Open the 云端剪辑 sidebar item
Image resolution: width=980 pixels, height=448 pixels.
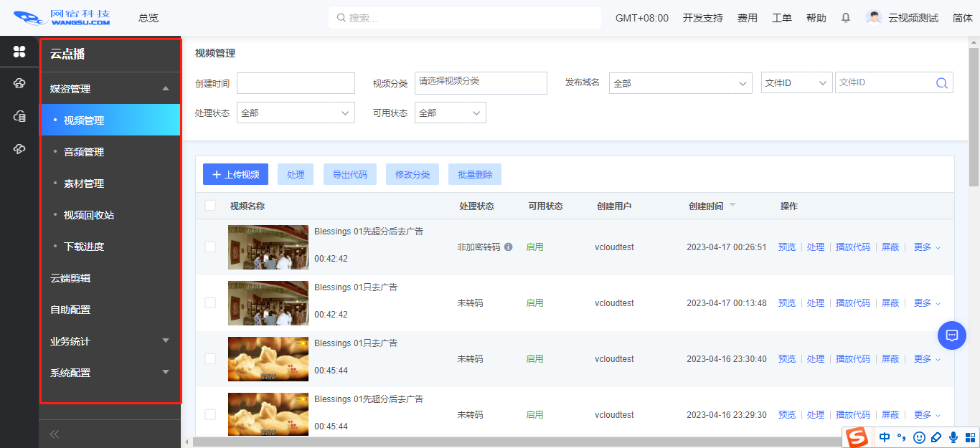[x=110, y=278]
